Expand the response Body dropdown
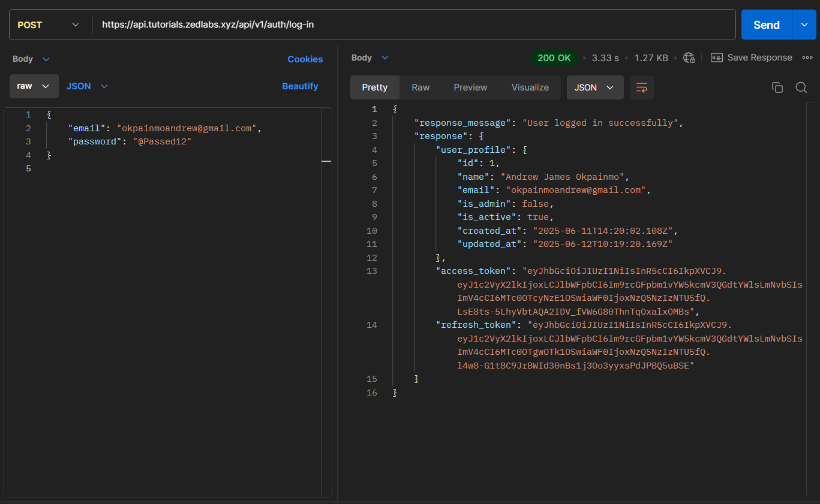820x504 pixels. 370,58
